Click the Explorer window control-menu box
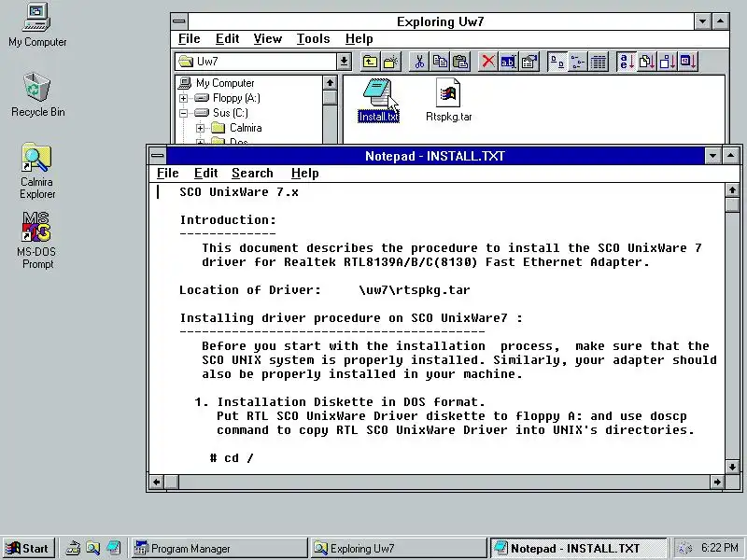The image size is (747, 560). tap(179, 21)
